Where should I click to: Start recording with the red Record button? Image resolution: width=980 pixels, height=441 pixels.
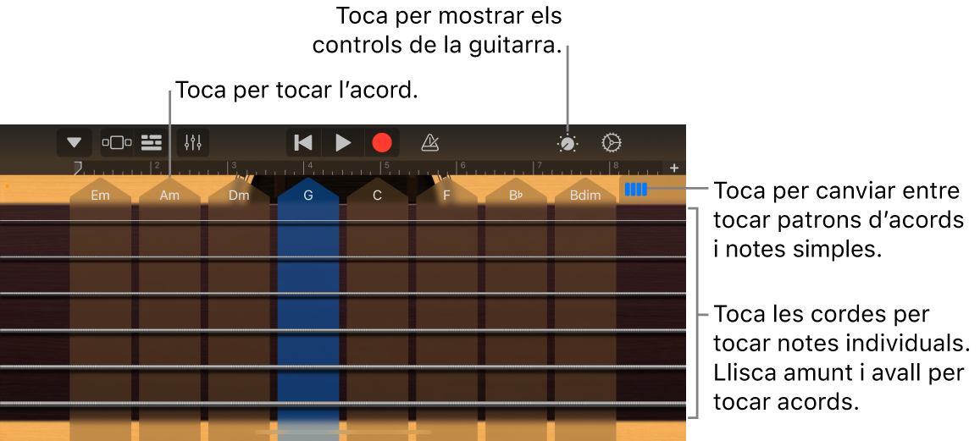tap(382, 142)
